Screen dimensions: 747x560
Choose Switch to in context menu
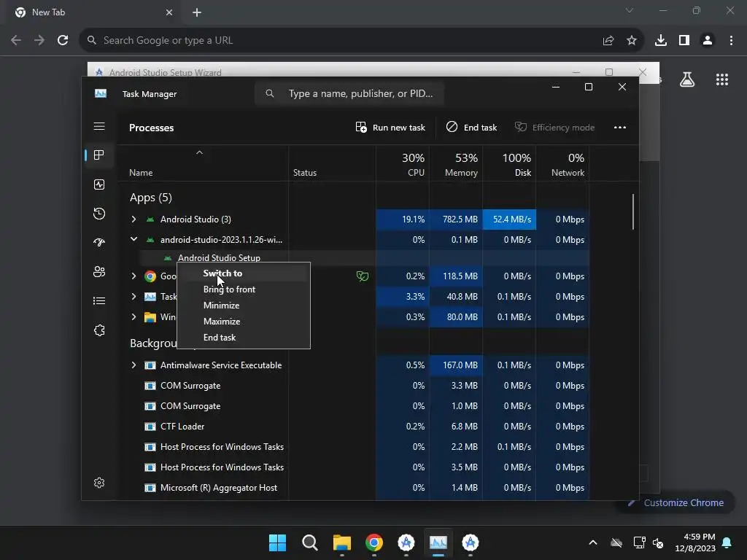pyautogui.click(x=244, y=273)
